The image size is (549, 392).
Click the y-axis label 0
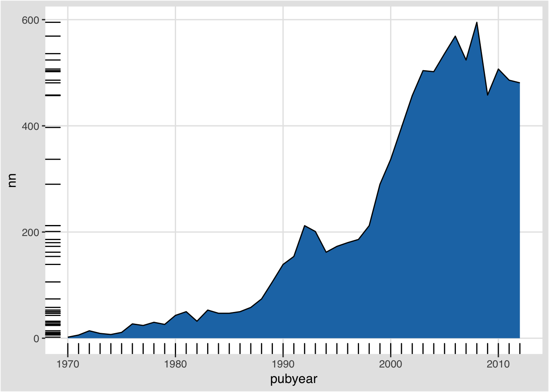pyautogui.click(x=37, y=339)
